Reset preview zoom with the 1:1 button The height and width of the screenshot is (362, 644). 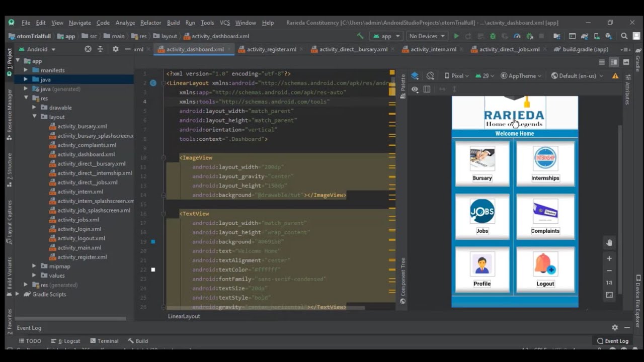pyautogui.click(x=609, y=283)
